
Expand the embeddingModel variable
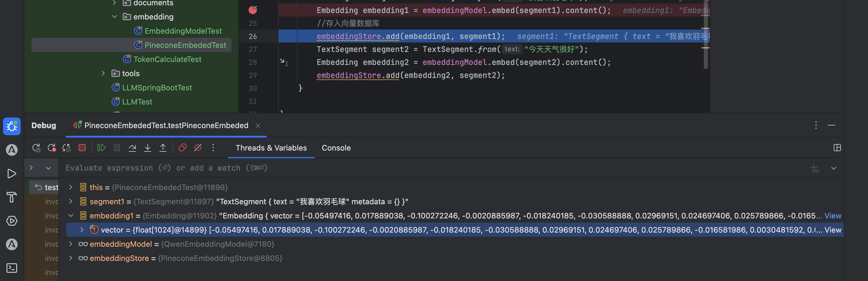tap(71, 244)
